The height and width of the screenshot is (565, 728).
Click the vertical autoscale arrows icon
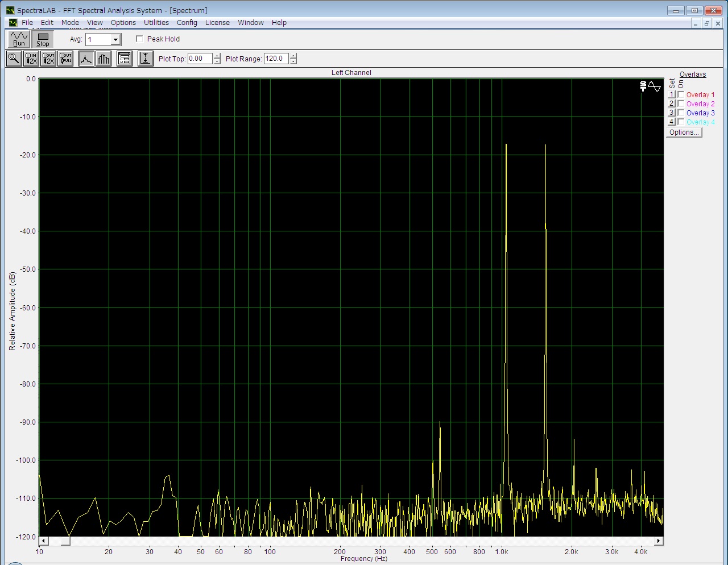(145, 59)
